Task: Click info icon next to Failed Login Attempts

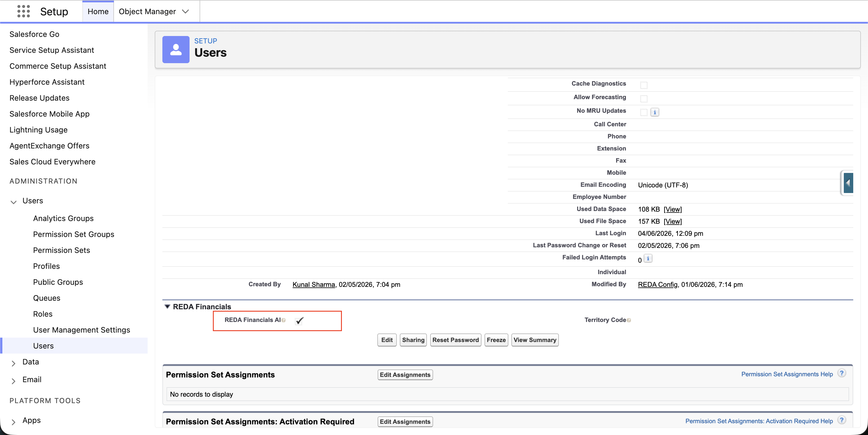Action: point(648,259)
